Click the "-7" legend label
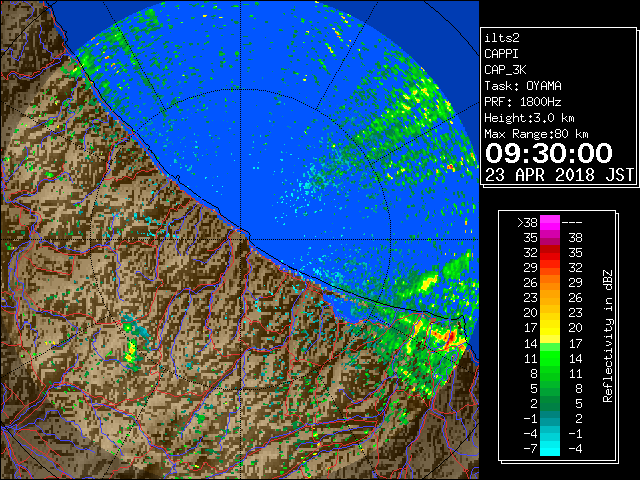 pos(530,448)
